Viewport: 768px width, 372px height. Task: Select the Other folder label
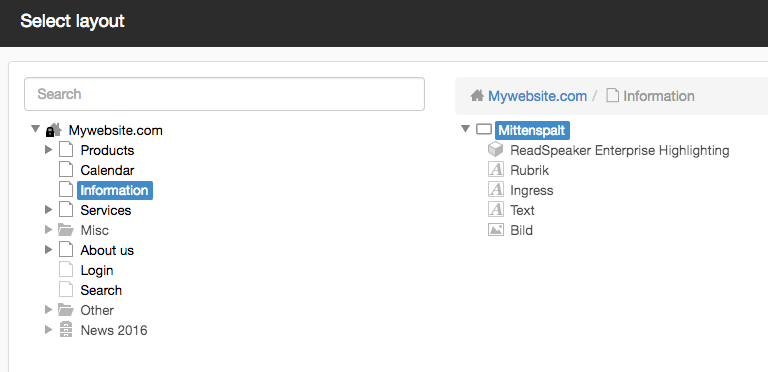[x=97, y=311]
